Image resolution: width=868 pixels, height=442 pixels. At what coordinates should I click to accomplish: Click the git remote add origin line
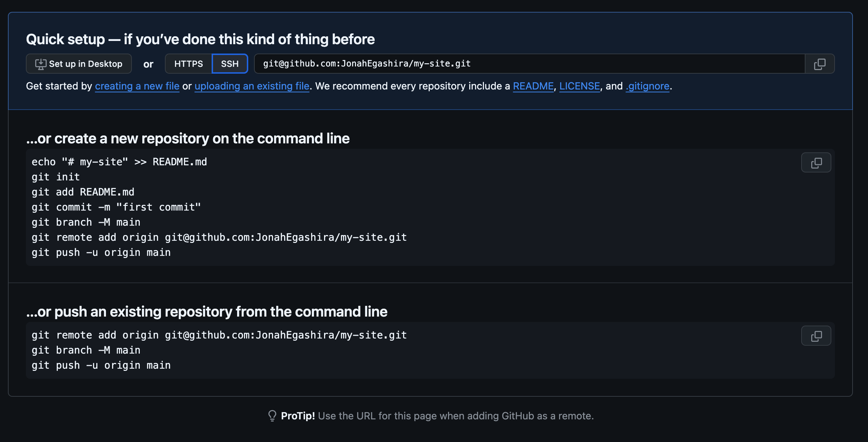coord(219,237)
